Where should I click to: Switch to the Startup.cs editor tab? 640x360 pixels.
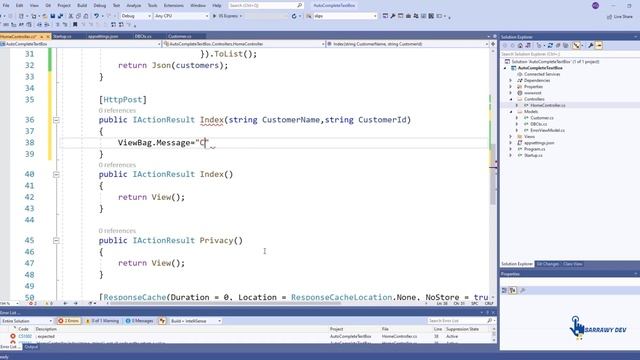click(62, 36)
